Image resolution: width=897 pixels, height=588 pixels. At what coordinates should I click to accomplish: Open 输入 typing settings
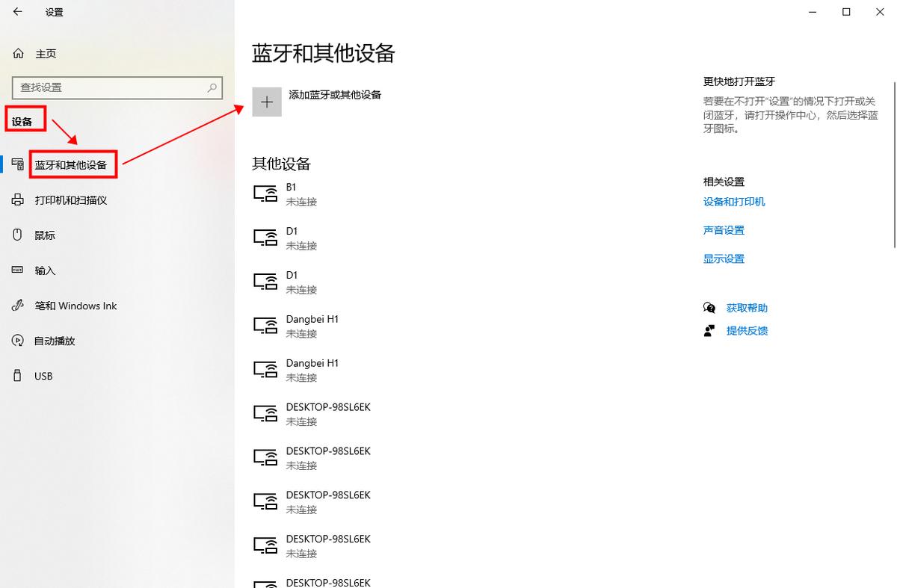pos(44,270)
